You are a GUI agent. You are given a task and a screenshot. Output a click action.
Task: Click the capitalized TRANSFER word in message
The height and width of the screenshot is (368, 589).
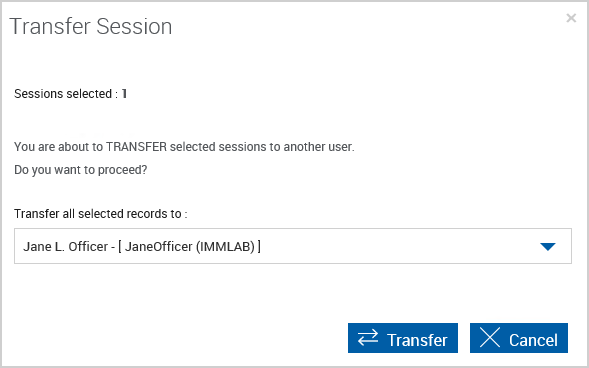(136, 146)
